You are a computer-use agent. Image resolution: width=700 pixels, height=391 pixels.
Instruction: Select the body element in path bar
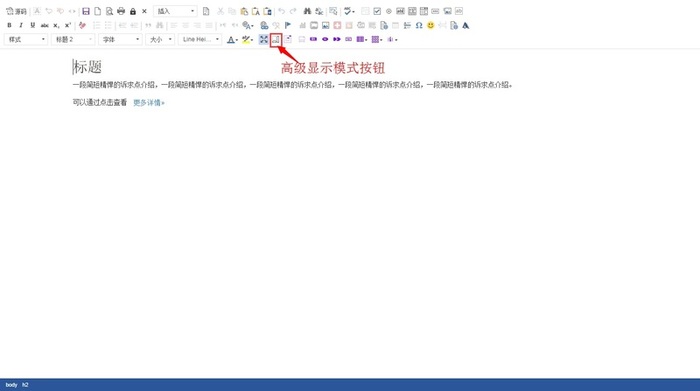point(11,385)
